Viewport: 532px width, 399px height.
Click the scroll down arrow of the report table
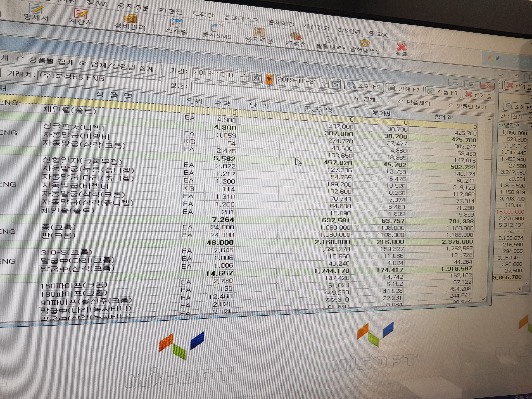(483, 300)
